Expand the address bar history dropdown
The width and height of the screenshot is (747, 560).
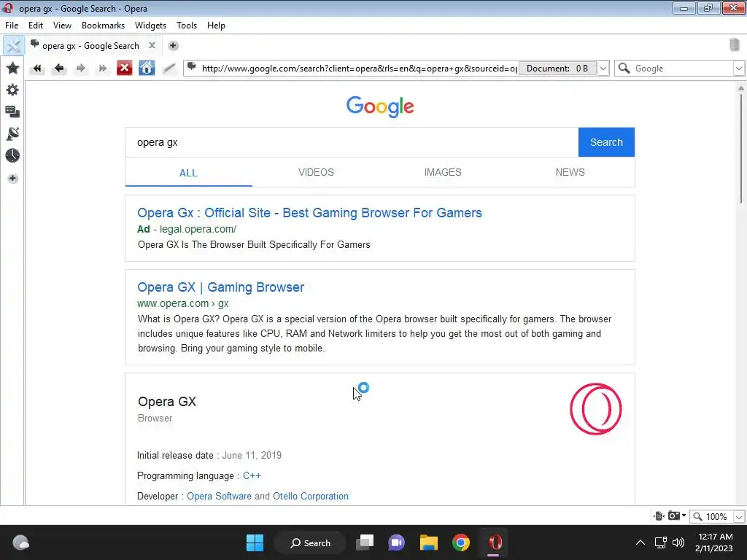tap(603, 68)
